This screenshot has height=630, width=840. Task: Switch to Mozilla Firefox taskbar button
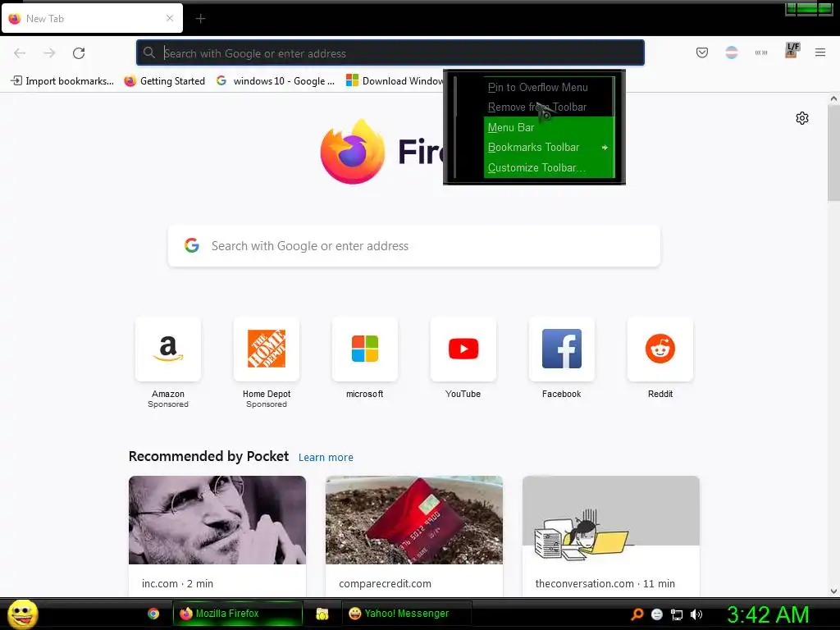[237, 614]
